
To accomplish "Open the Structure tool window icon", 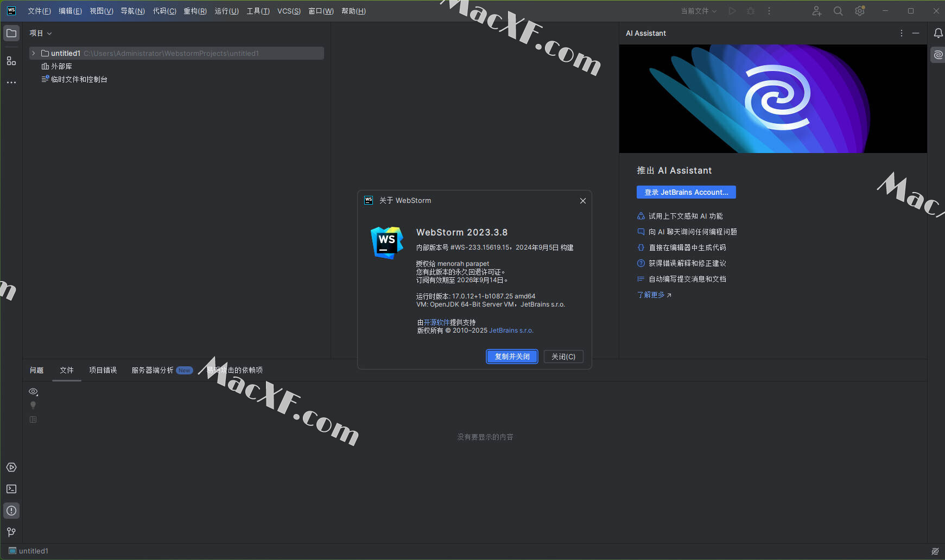I will click(11, 61).
